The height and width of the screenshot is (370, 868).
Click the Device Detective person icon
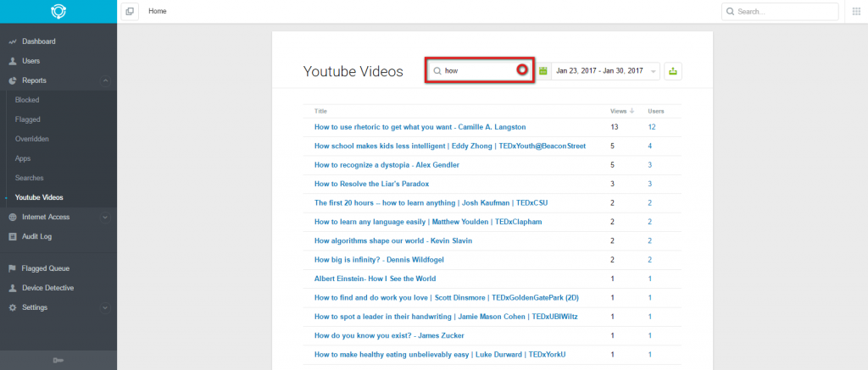coord(12,288)
